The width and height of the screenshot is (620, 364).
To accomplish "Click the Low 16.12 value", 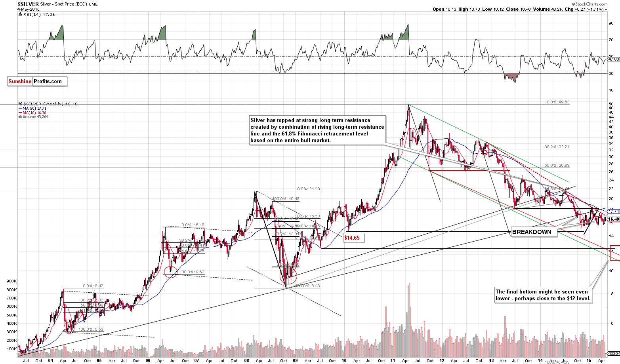I will pyautogui.click(x=493, y=9).
